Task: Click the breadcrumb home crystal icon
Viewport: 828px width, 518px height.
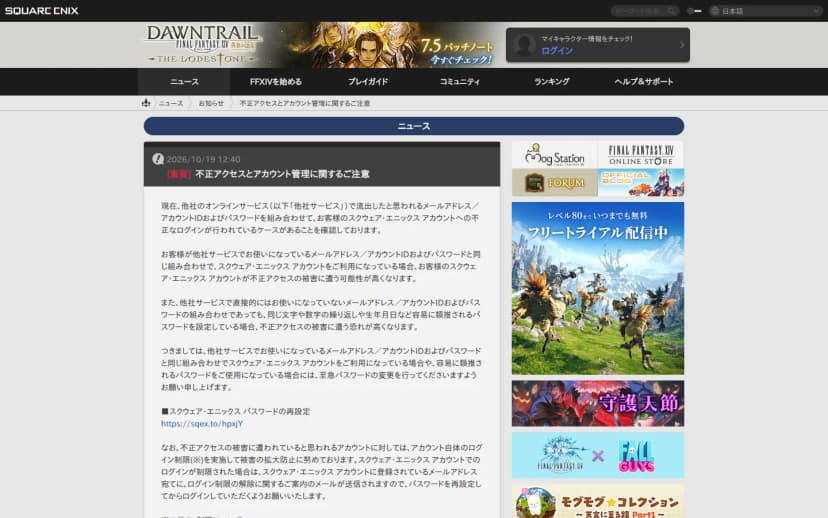Action: 146,103
